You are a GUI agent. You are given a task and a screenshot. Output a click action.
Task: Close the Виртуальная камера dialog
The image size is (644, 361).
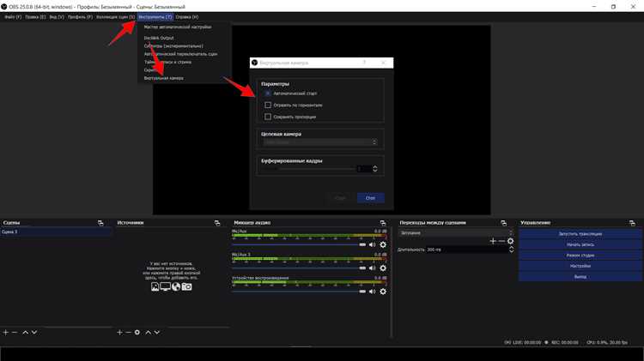pyautogui.click(x=383, y=63)
